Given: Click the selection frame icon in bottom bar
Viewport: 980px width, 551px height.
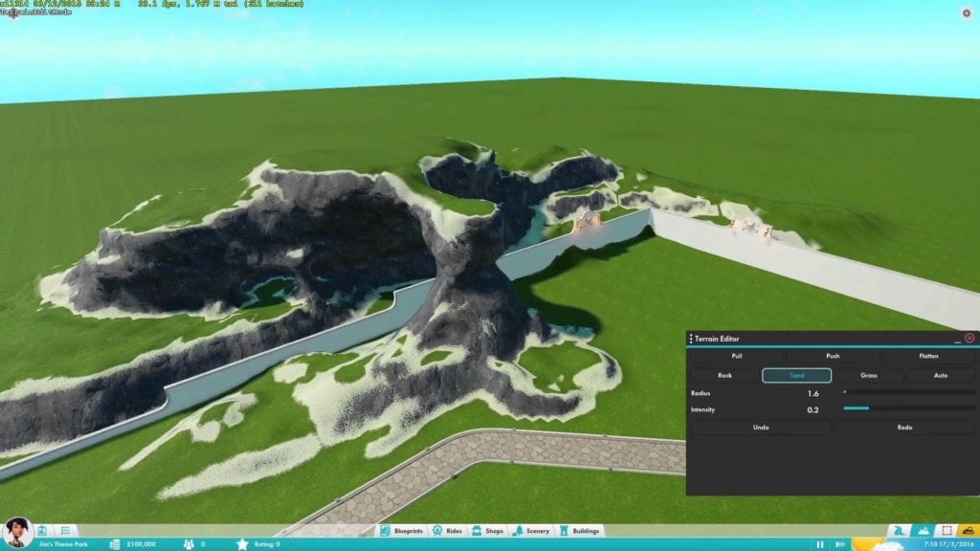Looking at the screenshot, I should click(947, 531).
